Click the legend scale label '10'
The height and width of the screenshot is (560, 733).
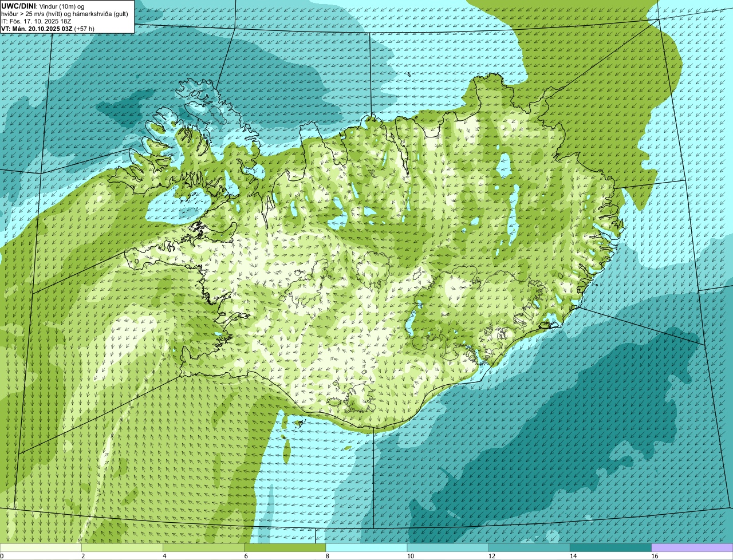pos(411,556)
